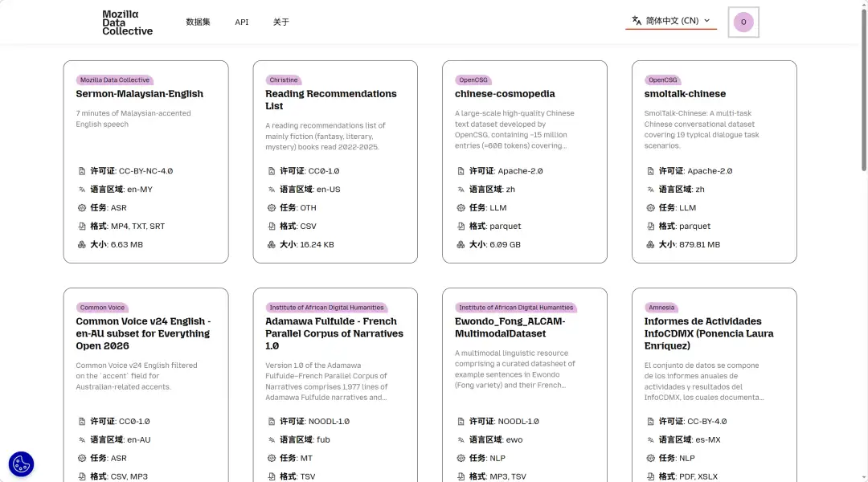Image resolution: width=868 pixels, height=482 pixels.
Task: Click locale icon beside en-MY
Action: coord(82,190)
